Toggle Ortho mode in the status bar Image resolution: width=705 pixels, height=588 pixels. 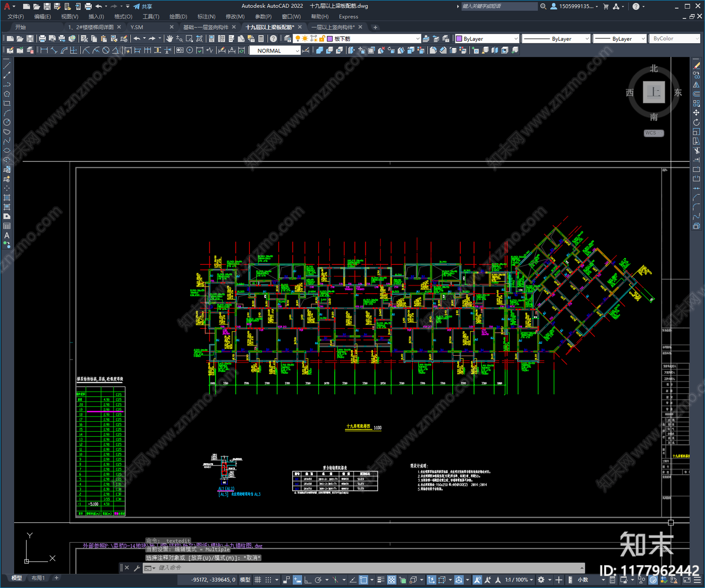[x=308, y=580]
